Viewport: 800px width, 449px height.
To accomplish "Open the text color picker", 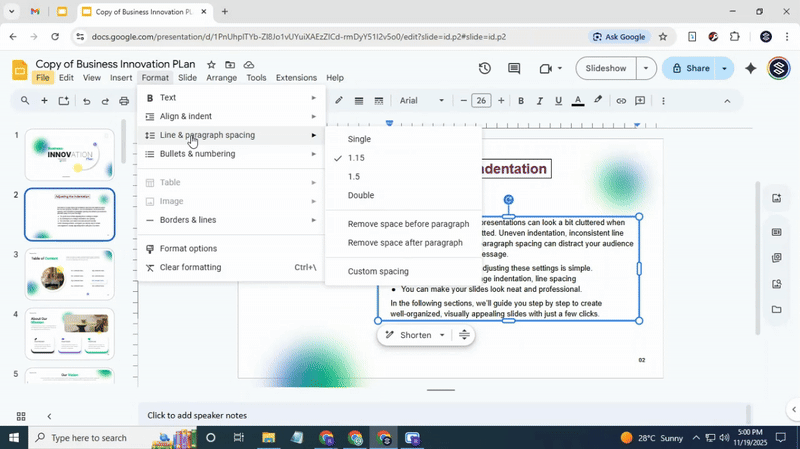I will click(578, 101).
